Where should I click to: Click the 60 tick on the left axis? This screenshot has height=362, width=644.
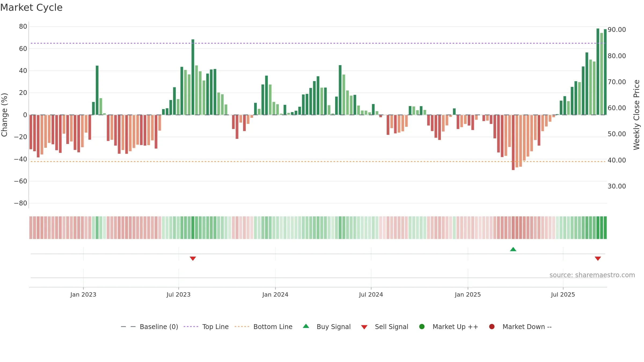click(23, 49)
